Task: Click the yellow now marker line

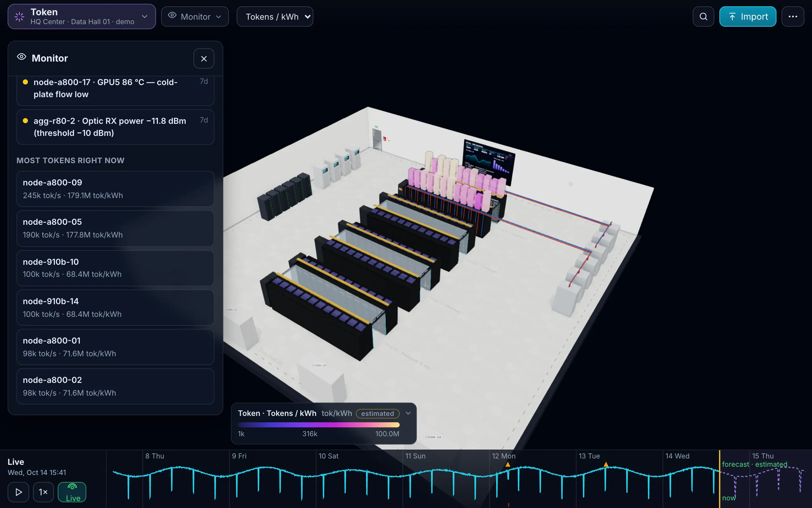Action: tap(719, 479)
